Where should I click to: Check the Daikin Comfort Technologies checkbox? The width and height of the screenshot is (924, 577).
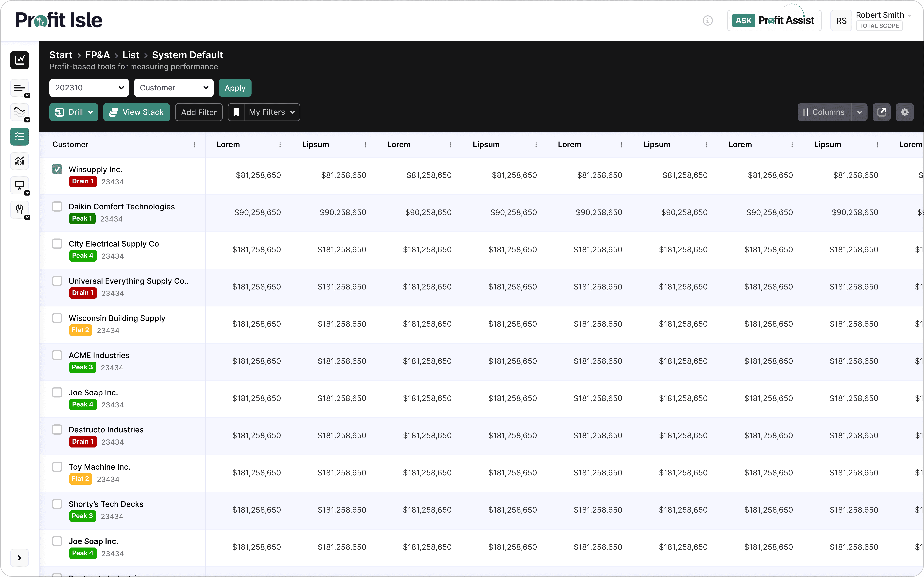57,206
